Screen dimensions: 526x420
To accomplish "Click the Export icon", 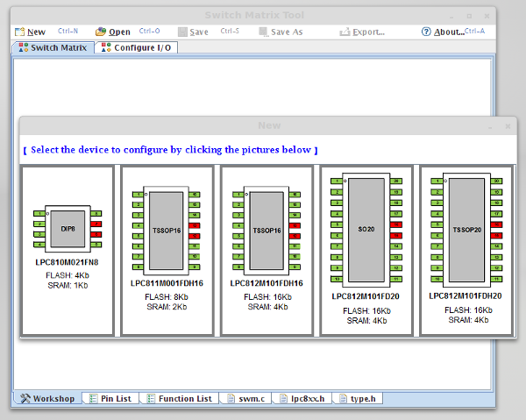I will (x=345, y=32).
